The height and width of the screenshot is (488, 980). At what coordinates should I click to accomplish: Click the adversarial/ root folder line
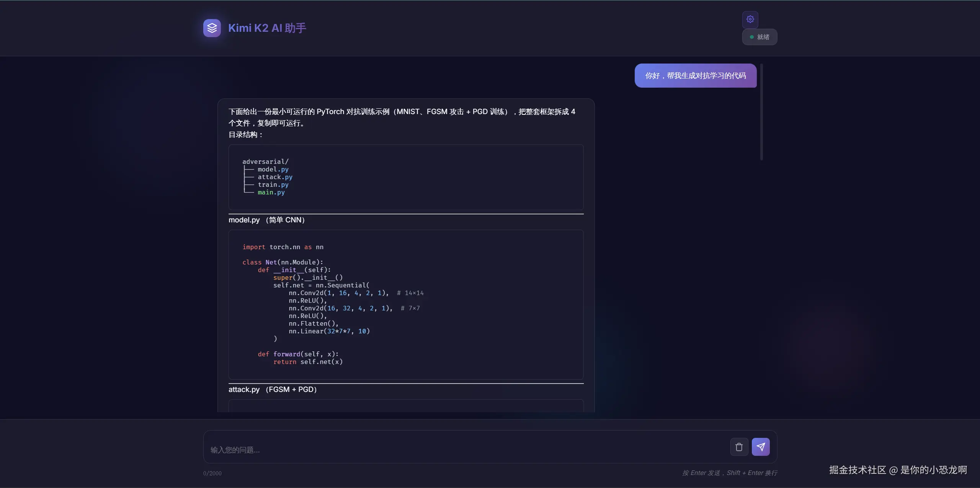click(265, 162)
